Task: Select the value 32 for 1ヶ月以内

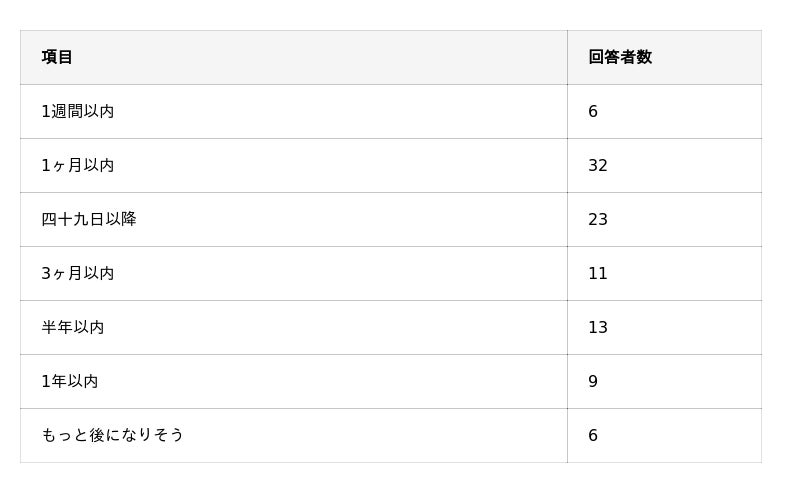Action: tap(598, 165)
